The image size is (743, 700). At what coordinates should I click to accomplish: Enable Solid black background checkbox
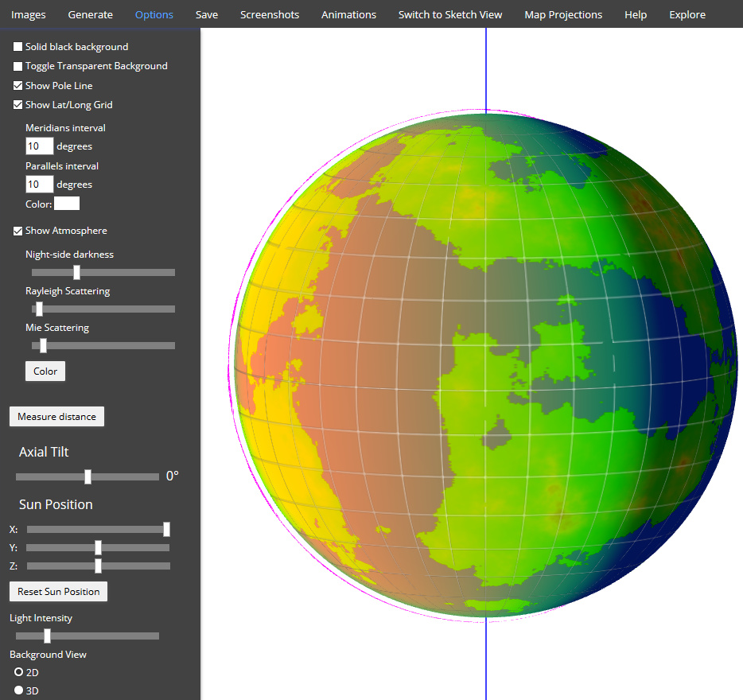coord(18,47)
